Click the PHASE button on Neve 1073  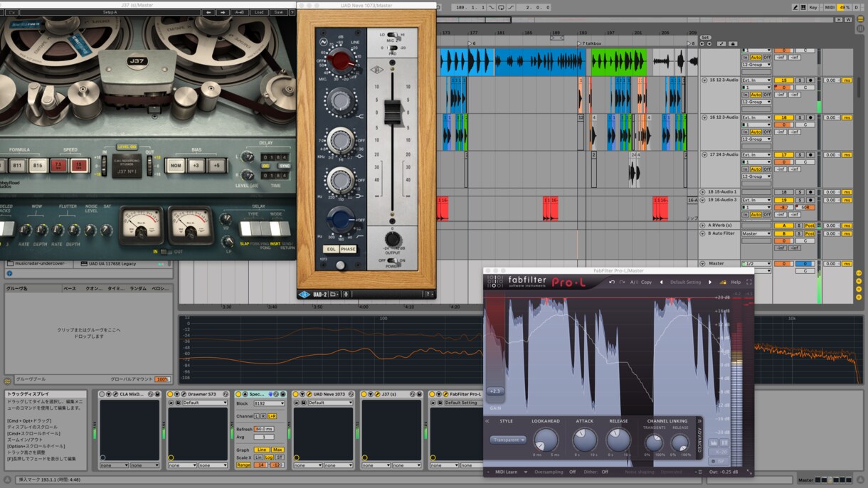[x=348, y=249]
